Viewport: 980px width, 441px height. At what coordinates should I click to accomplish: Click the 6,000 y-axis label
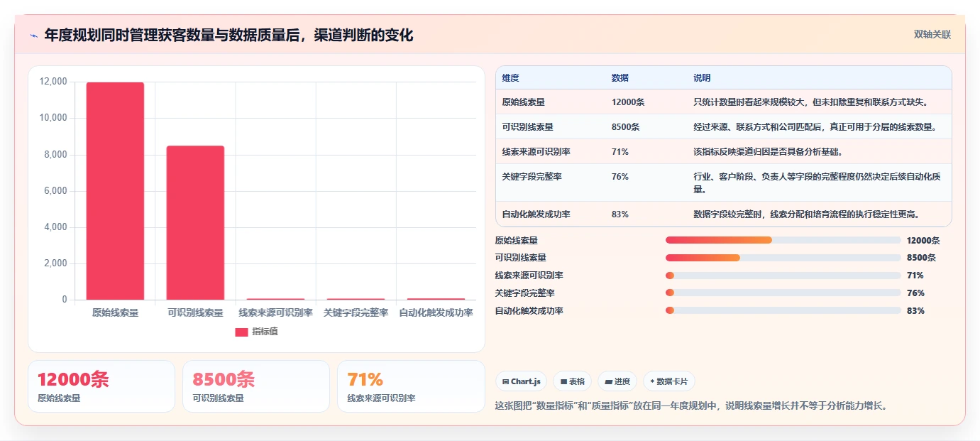click(x=55, y=191)
